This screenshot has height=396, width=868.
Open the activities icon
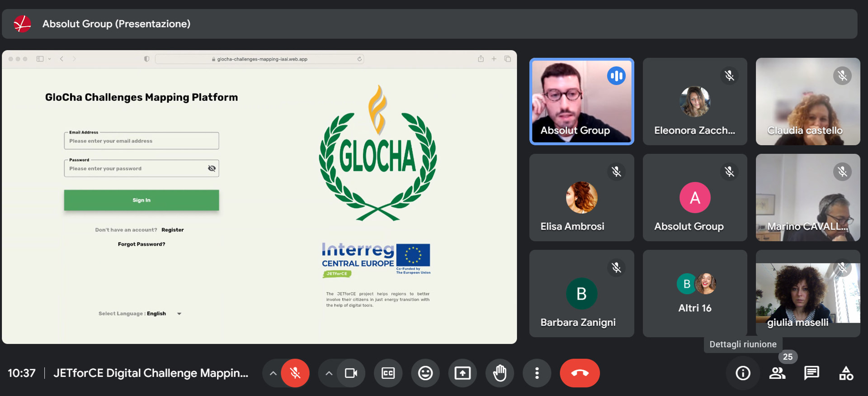846,373
